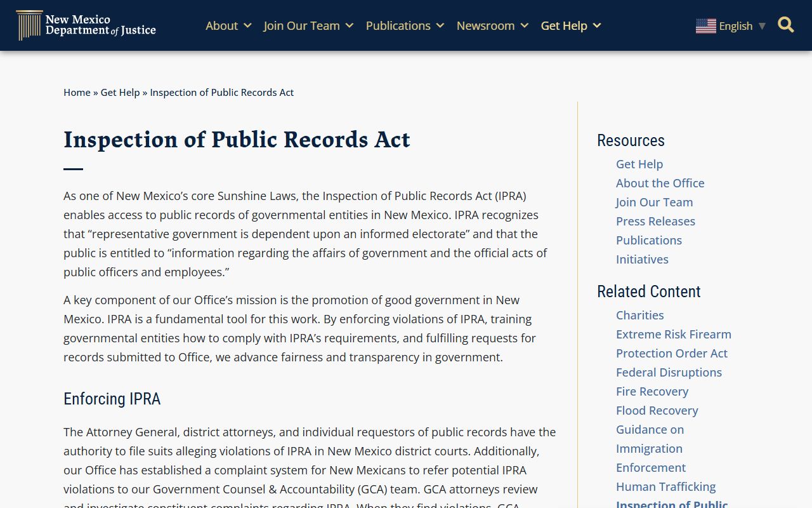The width and height of the screenshot is (812, 508).
Task: Click the Inspection of Public Records Act heading
Action: coord(237,140)
